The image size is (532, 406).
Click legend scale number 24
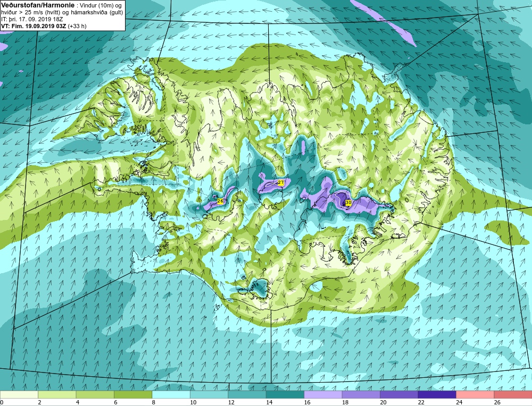click(459, 402)
